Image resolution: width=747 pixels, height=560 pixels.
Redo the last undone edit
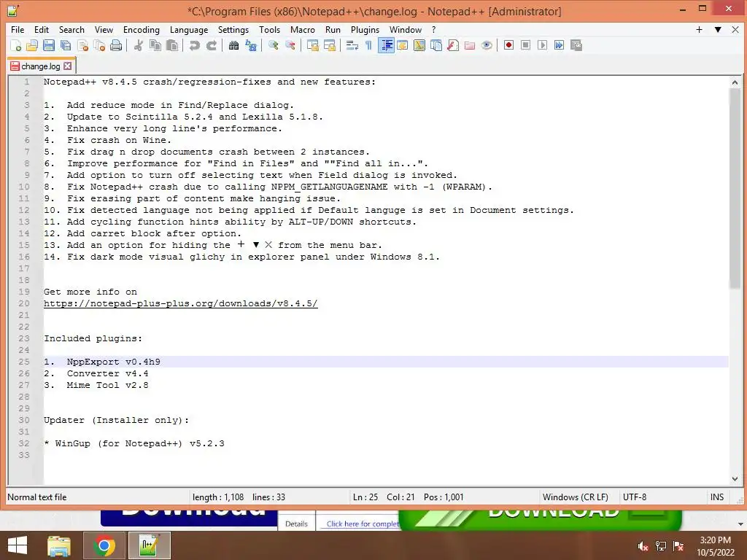point(211,45)
